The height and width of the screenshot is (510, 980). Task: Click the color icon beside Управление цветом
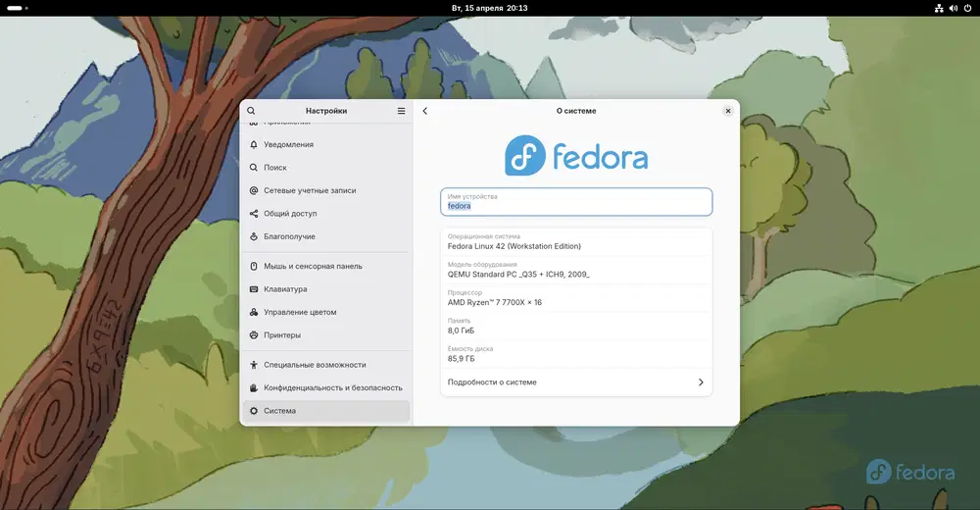[x=254, y=312]
